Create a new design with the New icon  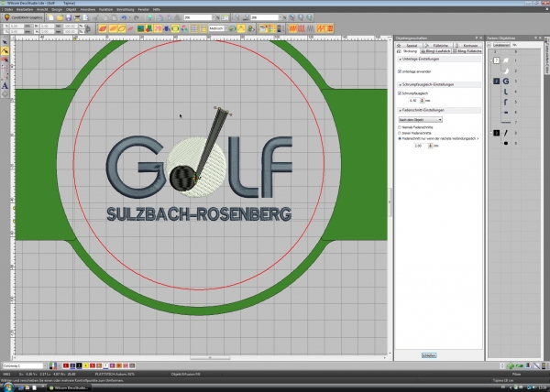tap(51, 17)
